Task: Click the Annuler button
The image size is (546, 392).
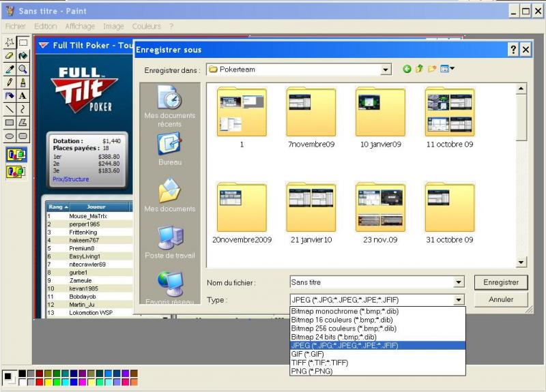Action: point(501,299)
